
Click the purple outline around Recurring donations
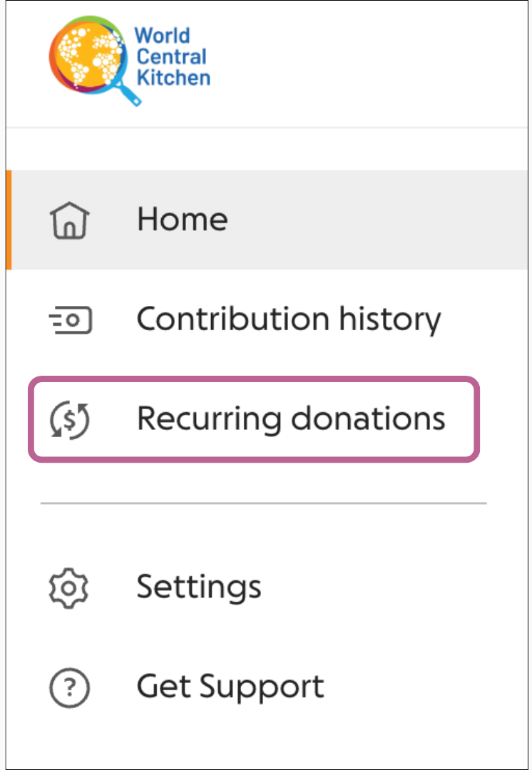[x=253, y=378]
